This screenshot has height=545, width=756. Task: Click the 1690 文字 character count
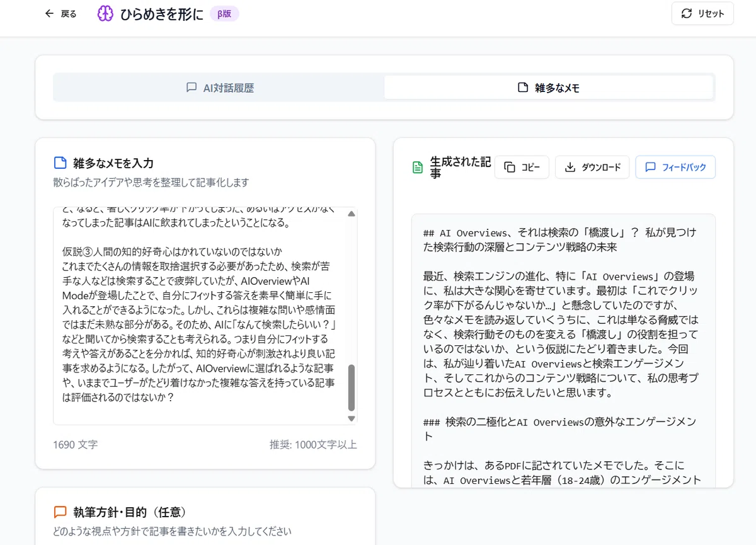pos(75,444)
